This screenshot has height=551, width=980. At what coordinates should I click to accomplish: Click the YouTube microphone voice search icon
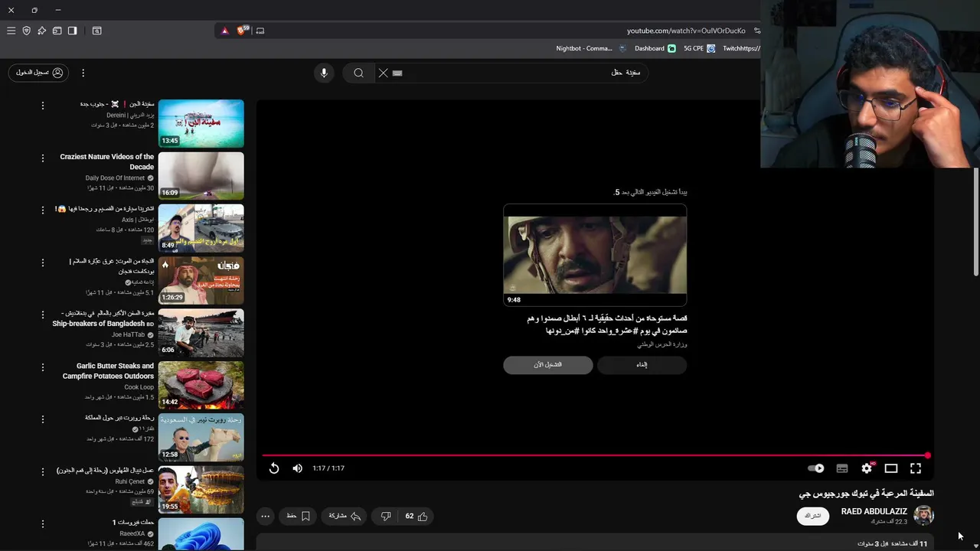pyautogui.click(x=324, y=73)
